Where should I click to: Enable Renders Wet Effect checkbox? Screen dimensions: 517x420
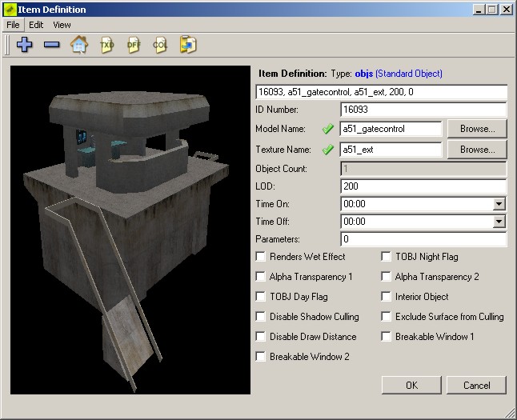[261, 257]
